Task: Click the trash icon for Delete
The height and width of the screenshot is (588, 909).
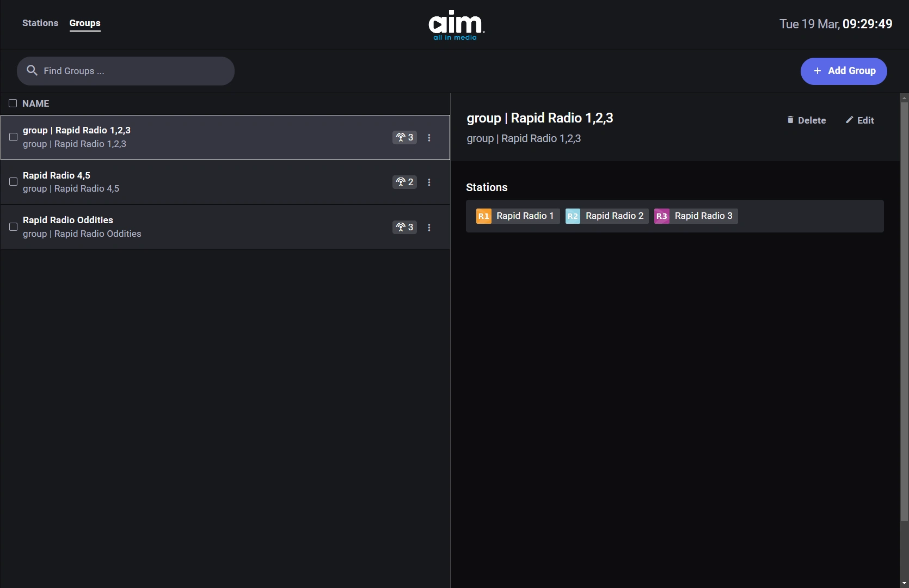Action: pyautogui.click(x=790, y=120)
